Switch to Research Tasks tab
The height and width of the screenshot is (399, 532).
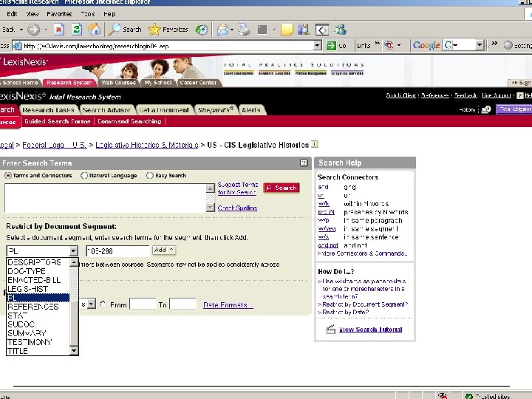tap(49, 110)
